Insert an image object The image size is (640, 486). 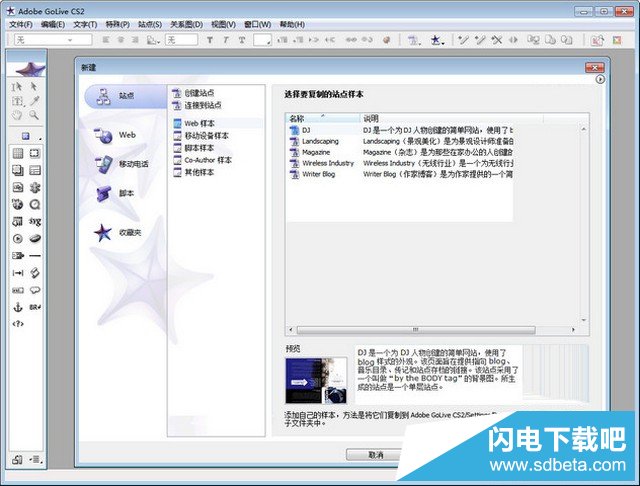[x=18, y=187]
